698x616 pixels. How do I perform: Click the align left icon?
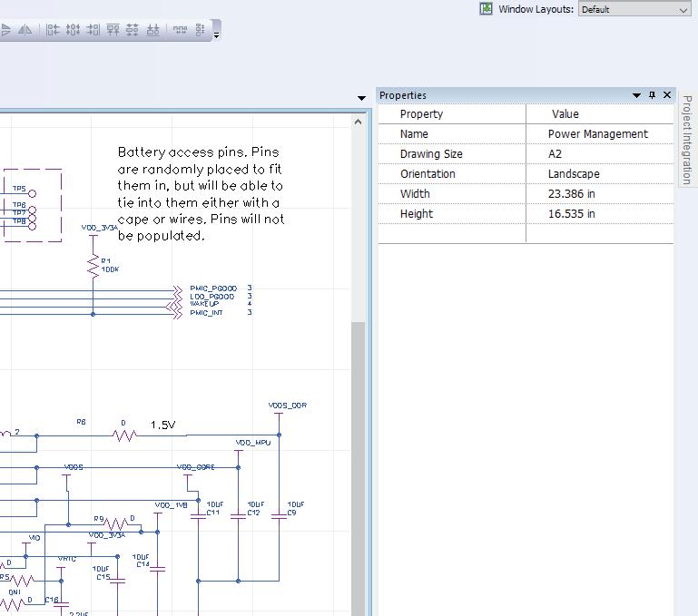click(x=53, y=30)
